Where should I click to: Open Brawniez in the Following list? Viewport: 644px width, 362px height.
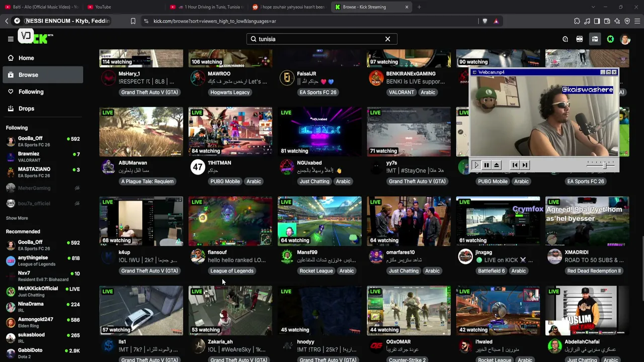tap(43, 157)
